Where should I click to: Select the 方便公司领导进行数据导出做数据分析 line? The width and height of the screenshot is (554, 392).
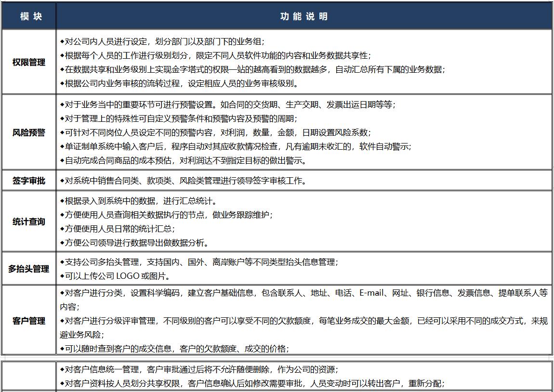pos(135,244)
